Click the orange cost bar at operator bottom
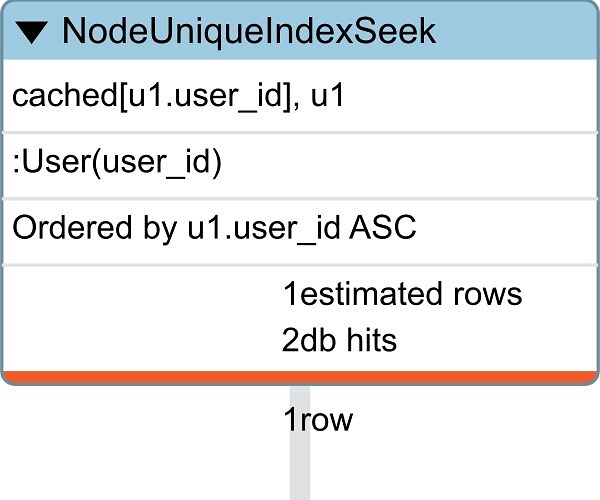This screenshot has height=500, width=600. 300,377
